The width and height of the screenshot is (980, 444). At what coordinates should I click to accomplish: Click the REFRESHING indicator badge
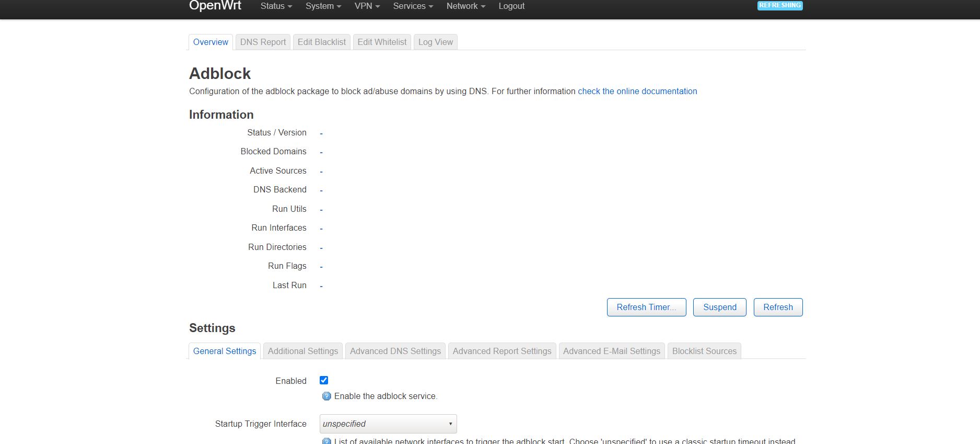[780, 5]
